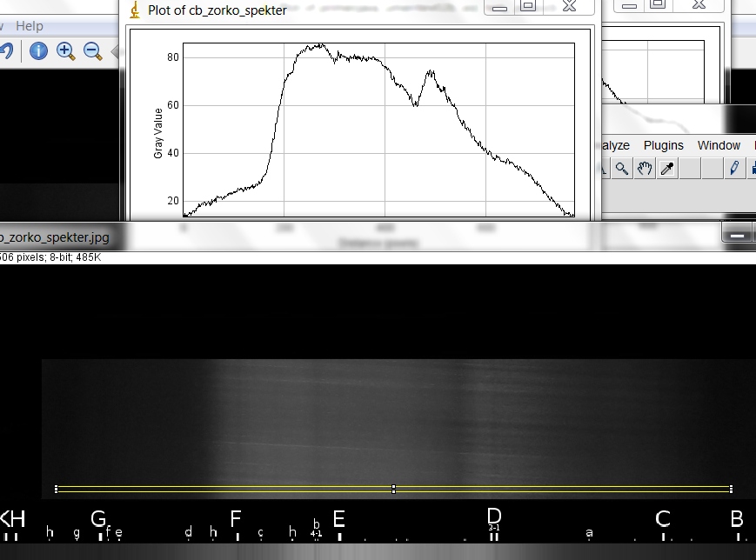756x560 pixels.
Task: Click the microscope icon in plot title bar
Action: click(134, 10)
